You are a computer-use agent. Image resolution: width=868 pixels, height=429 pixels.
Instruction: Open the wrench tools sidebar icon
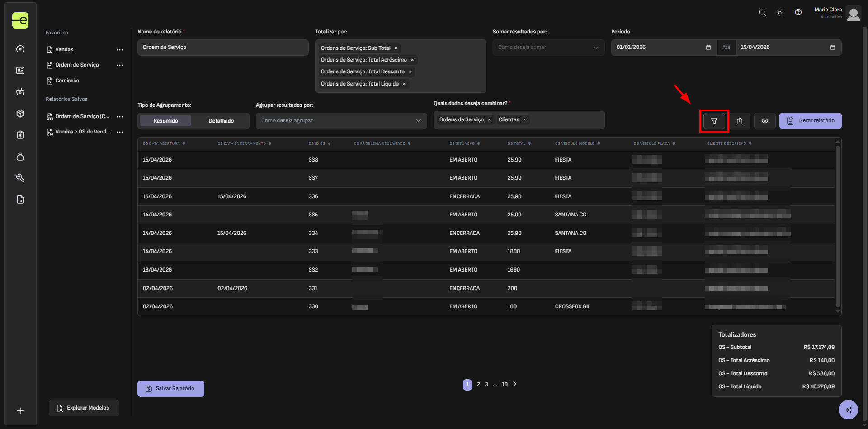20,178
